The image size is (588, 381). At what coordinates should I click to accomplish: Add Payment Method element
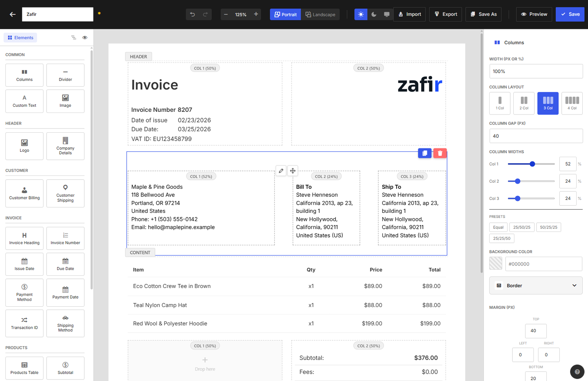pos(24,293)
